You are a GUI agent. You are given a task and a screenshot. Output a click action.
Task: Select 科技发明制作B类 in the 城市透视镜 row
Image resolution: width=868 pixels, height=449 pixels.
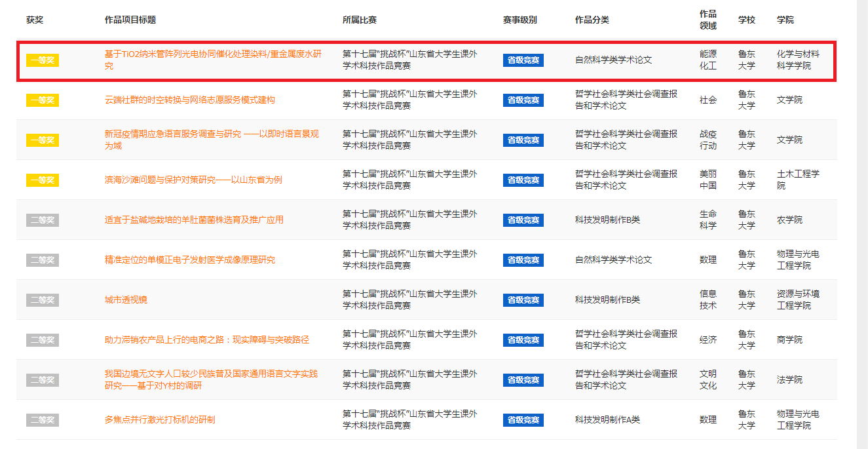click(608, 300)
